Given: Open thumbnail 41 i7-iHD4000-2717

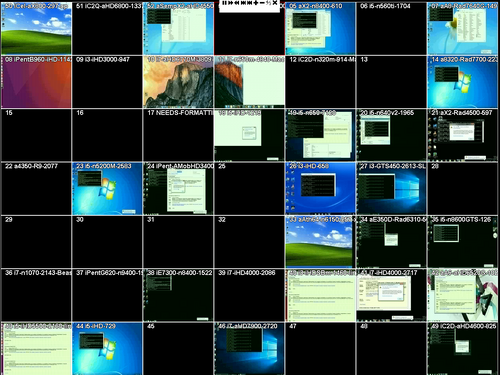Looking at the screenshot, I should pos(391,295).
